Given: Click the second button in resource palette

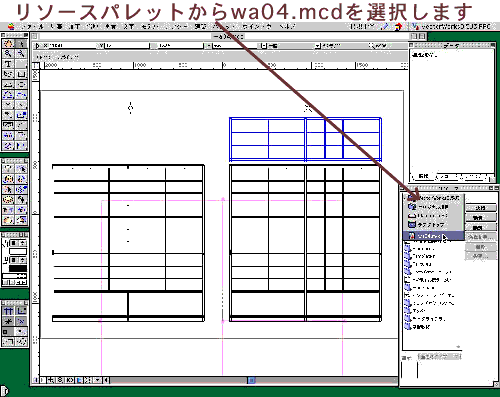Looking at the screenshot, I should click(x=481, y=218).
